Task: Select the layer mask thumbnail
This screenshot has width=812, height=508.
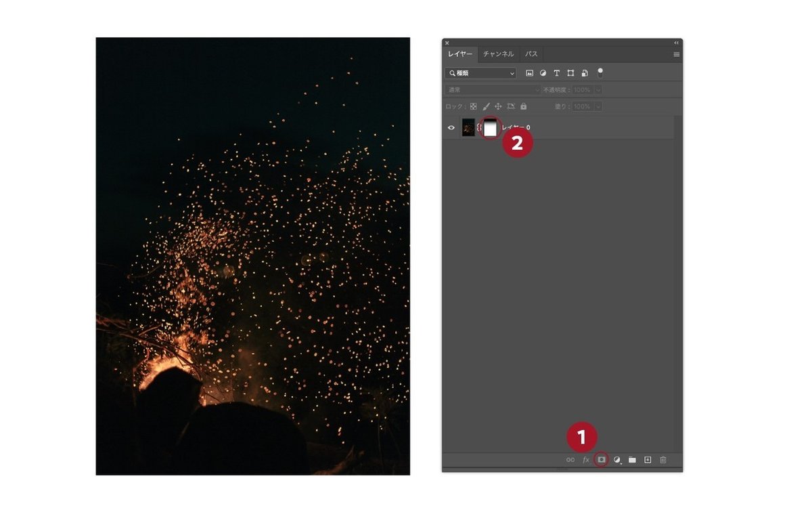Action: coord(490,127)
